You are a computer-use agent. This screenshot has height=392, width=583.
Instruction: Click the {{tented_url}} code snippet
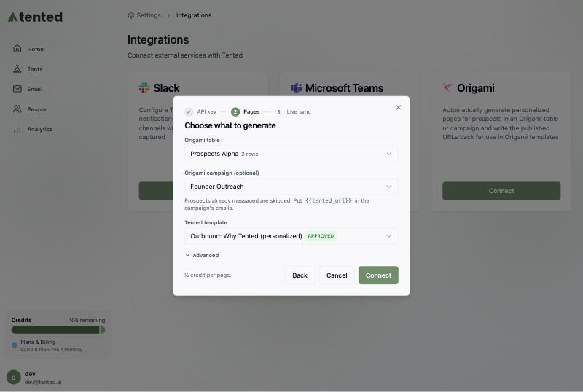328,200
